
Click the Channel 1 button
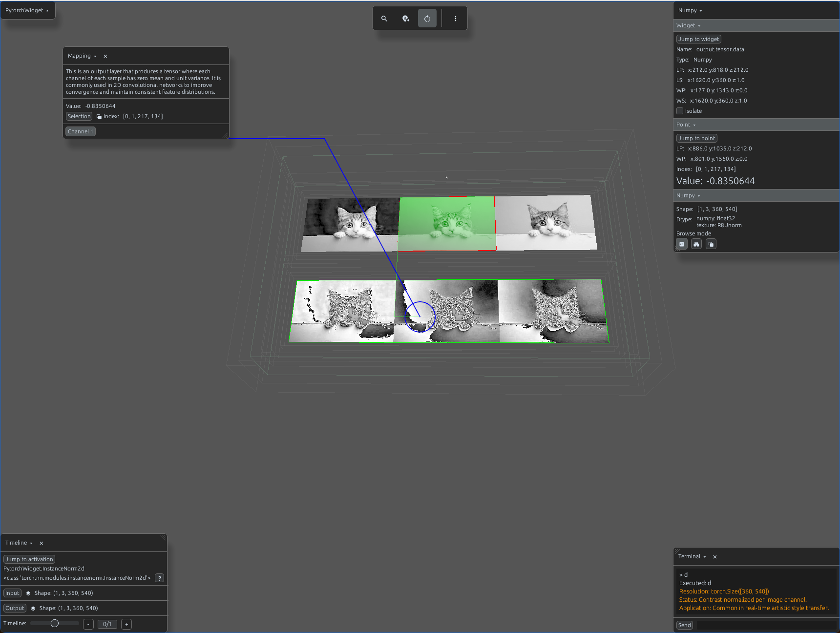coord(81,131)
